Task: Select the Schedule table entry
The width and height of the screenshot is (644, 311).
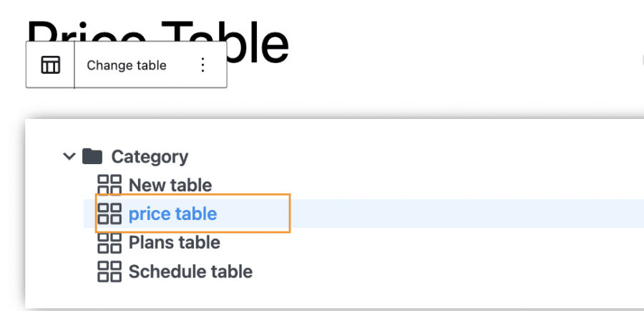Action: pyautogui.click(x=190, y=272)
